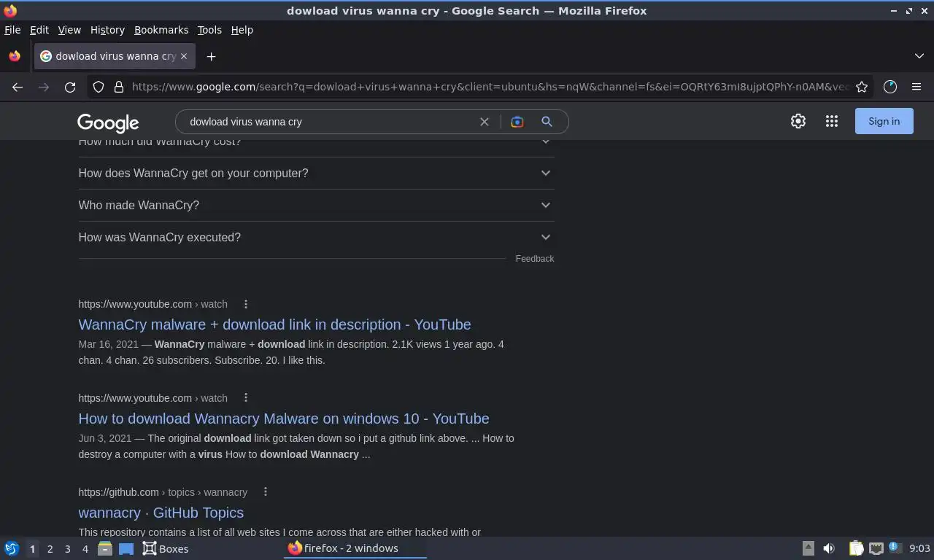Screen dimensions: 934x560
Task: Open the Firefox application hamburger menu
Action: [x=916, y=87]
